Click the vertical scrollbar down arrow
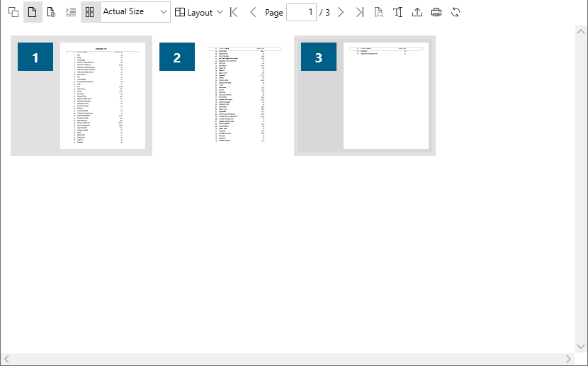 pyautogui.click(x=582, y=345)
